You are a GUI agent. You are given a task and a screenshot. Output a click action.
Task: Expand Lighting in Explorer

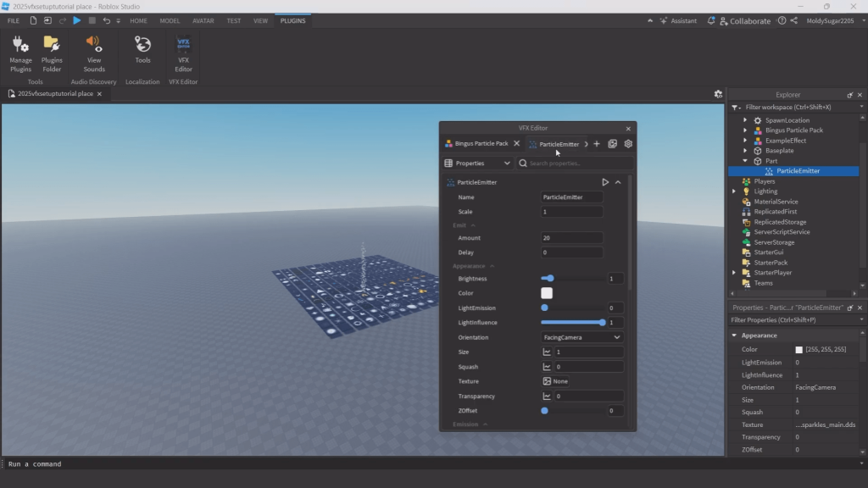point(734,191)
